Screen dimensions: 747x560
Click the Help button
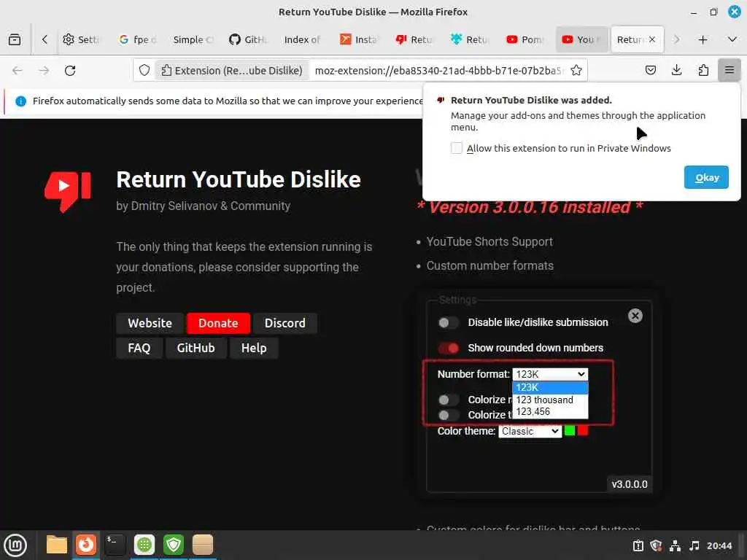coord(254,348)
